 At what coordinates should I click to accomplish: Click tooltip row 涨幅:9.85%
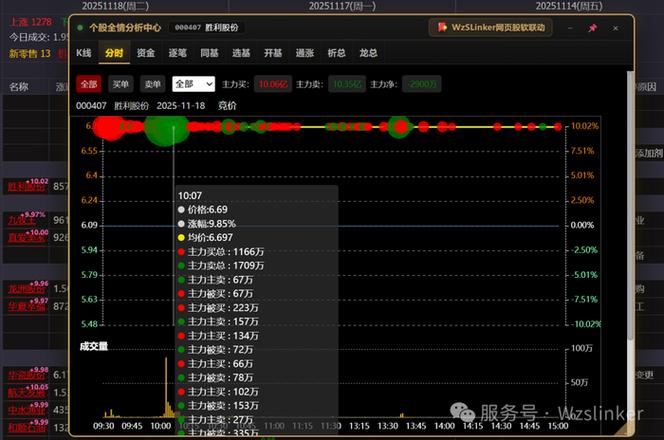coord(207,224)
